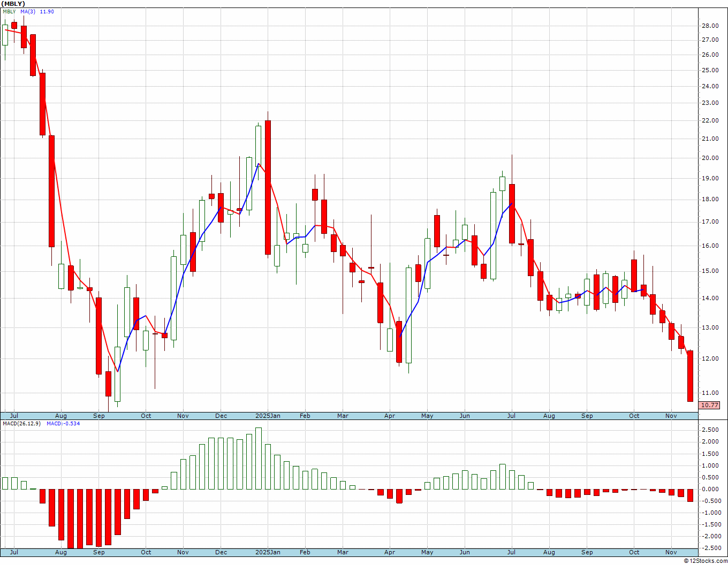Select the "20.00" price axis label
Image resolution: width=728 pixels, height=565 pixels.
click(710, 158)
